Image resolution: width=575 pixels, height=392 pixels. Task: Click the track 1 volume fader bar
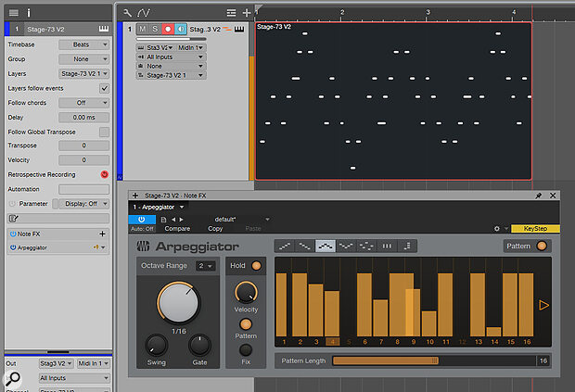[x=171, y=39]
